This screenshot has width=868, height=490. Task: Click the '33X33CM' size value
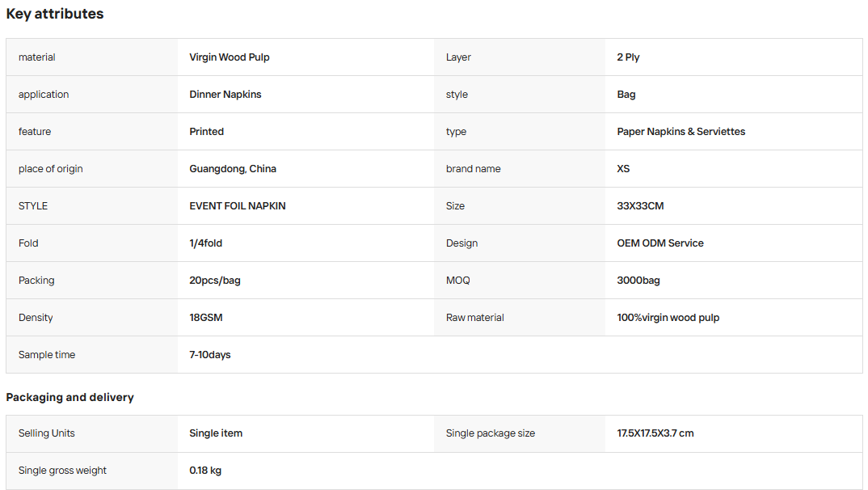(640, 205)
